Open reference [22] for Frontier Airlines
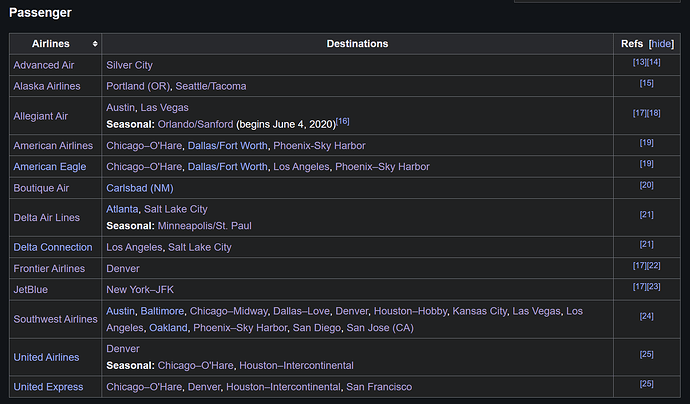This screenshot has width=690, height=404. [x=653, y=265]
